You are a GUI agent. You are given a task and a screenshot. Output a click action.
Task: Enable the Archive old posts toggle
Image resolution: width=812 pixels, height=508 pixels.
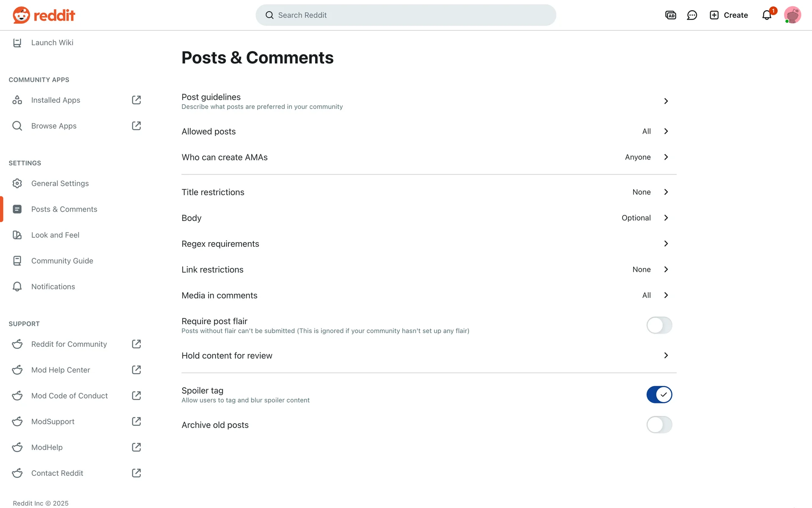[659, 425]
